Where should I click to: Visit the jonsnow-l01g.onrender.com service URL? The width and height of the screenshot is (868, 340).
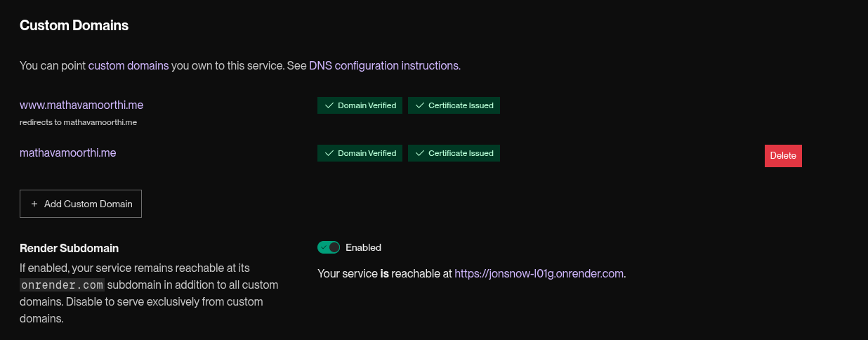click(x=539, y=274)
